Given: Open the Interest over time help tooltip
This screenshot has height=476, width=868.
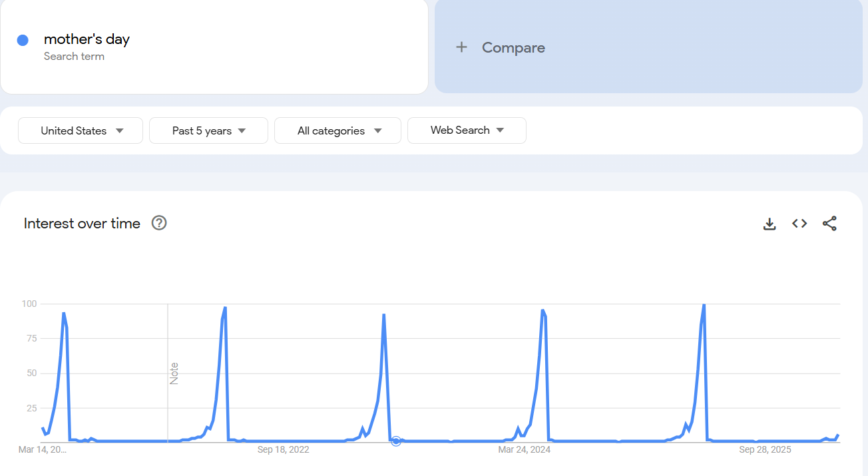Looking at the screenshot, I should [158, 223].
